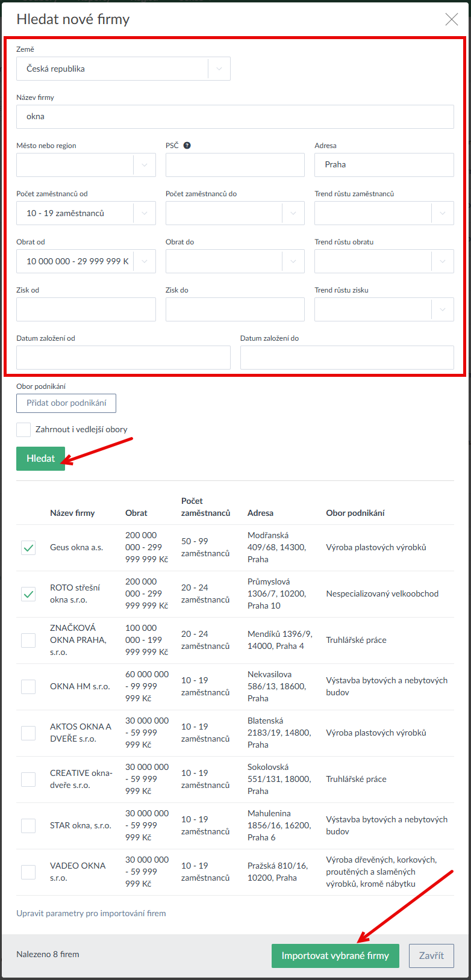
Task: Click the Zavřít button
Action: click(x=431, y=955)
